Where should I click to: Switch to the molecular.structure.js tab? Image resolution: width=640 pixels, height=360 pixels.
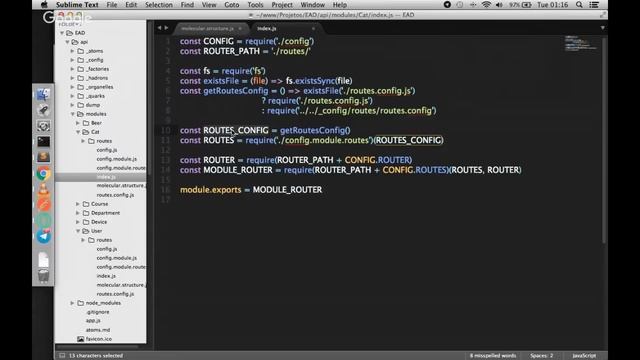coord(207,29)
